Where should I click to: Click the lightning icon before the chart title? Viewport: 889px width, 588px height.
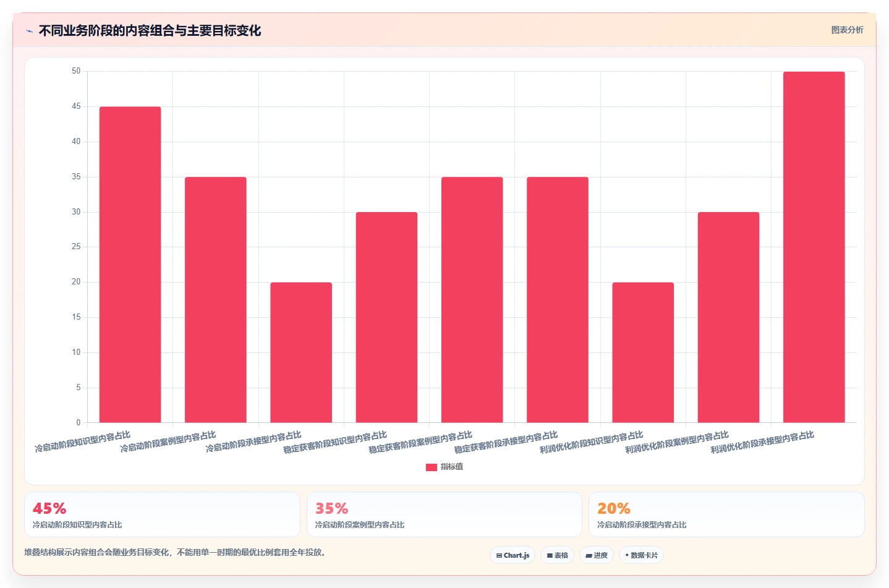pos(29,31)
